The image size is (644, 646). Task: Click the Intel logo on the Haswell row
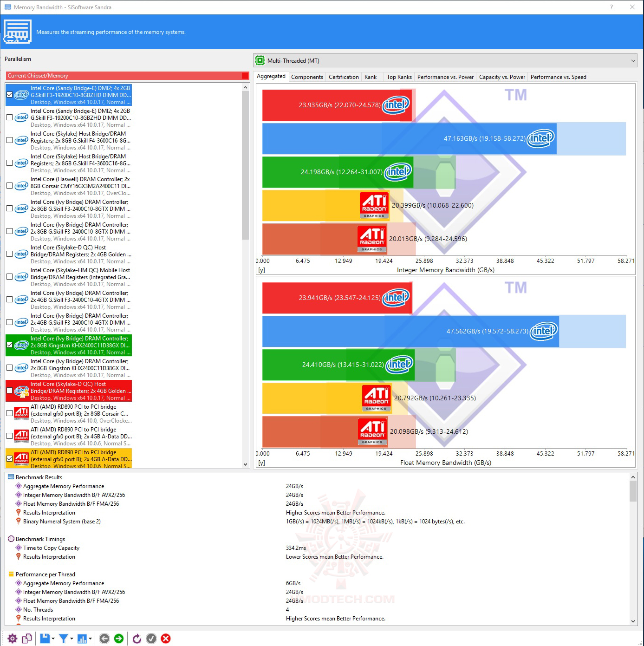click(x=21, y=186)
